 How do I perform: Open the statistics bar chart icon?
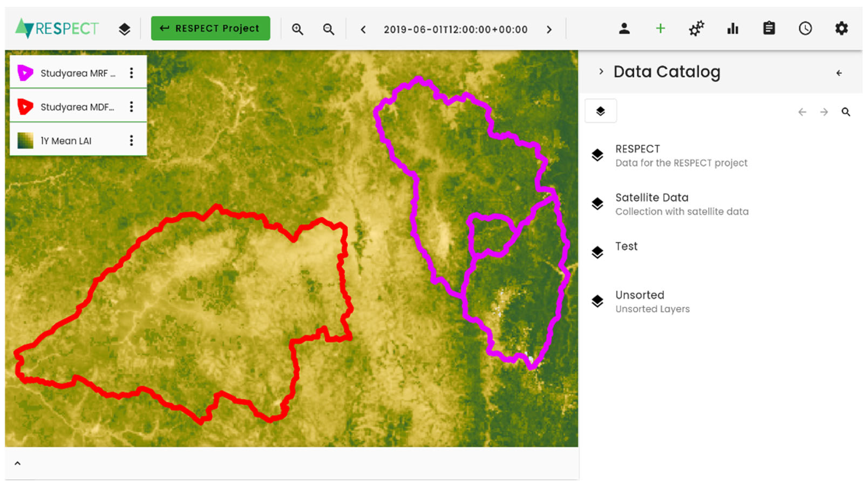(733, 29)
